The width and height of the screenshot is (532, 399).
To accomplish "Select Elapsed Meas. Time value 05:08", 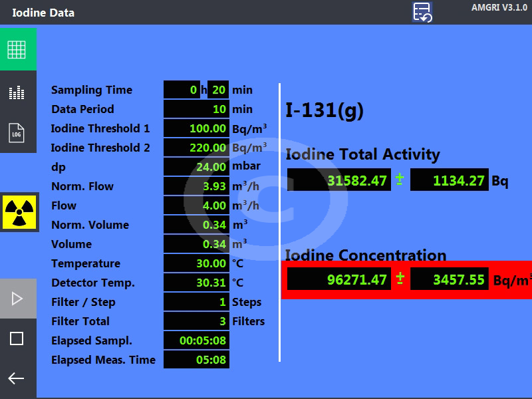I will pos(196,360).
